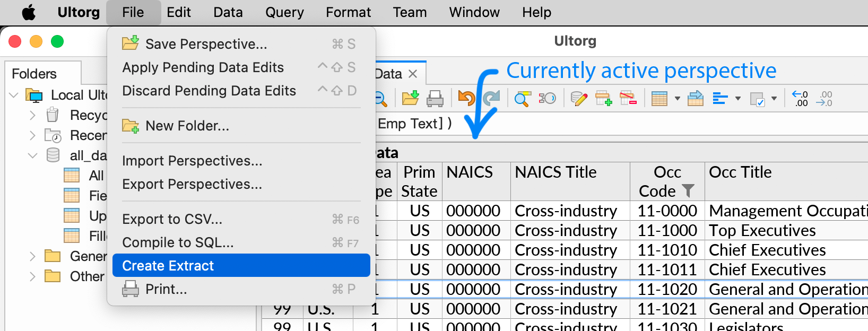This screenshot has width=868, height=331.
Task: Click the zoom out magnifier icon
Action: pyautogui.click(x=380, y=98)
